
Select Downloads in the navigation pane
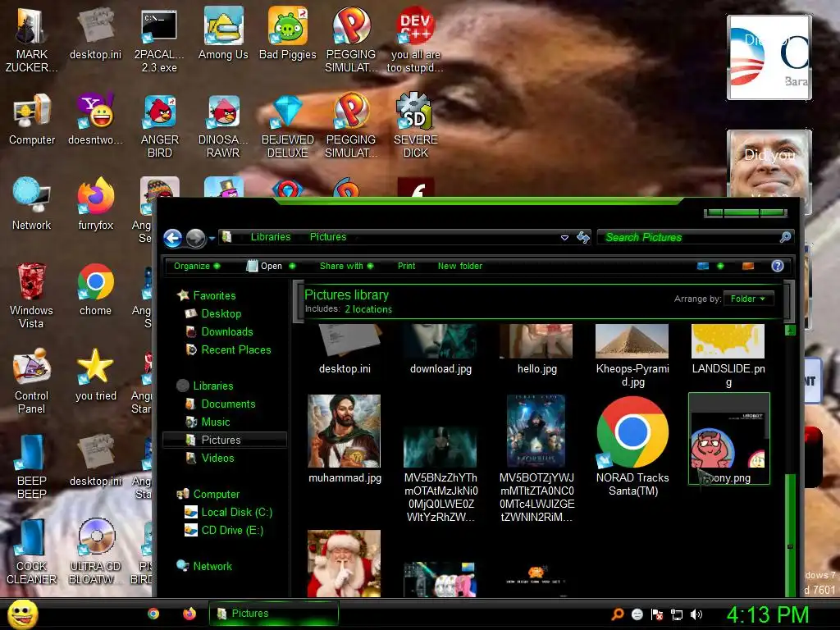point(219,331)
